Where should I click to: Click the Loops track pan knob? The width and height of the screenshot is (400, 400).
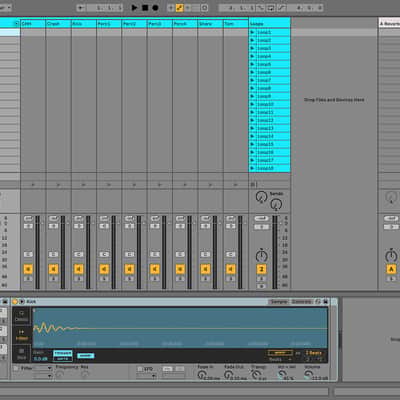[x=262, y=255]
